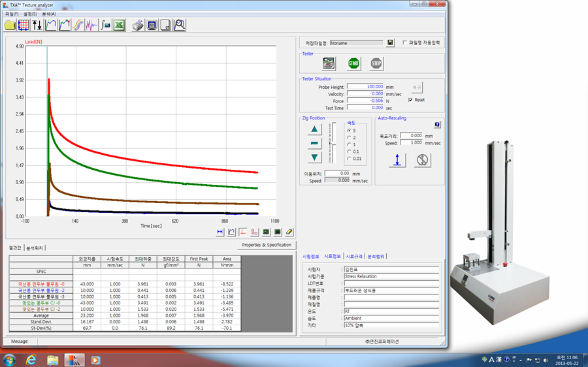Toggle the Reset checkbox
Screen dimensions: 588x367
[x=410, y=100]
